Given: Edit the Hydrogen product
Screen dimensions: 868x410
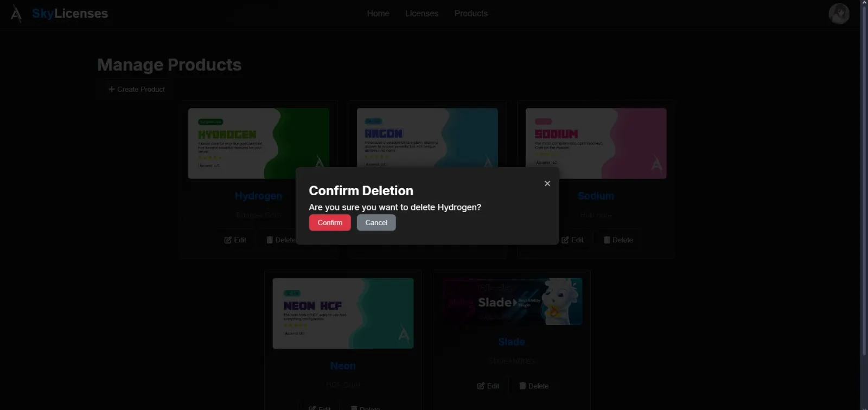Looking at the screenshot, I should tap(235, 240).
